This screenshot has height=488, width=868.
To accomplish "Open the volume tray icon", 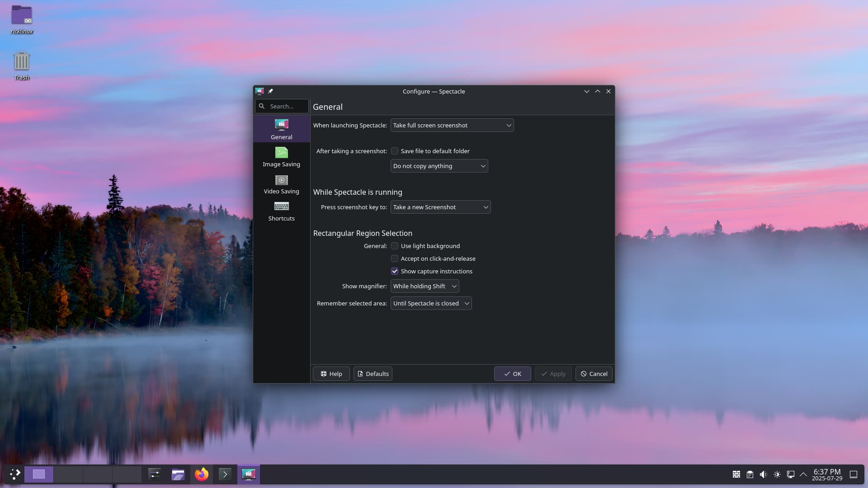I will [764, 474].
